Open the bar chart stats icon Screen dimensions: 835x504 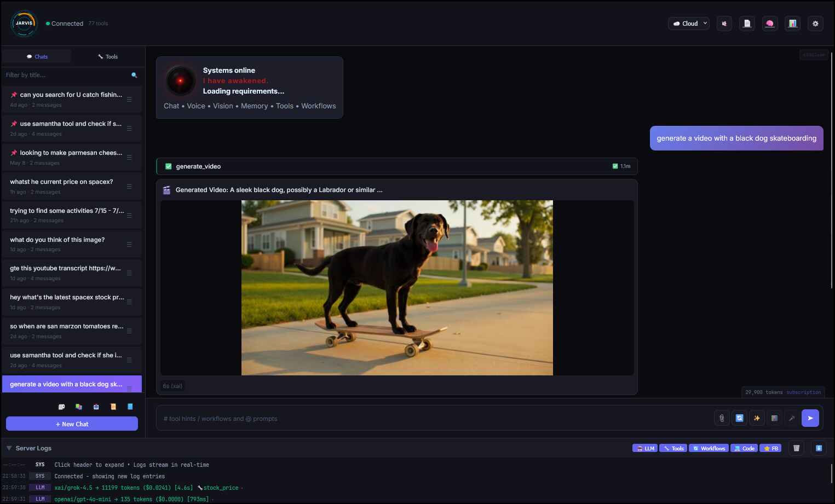792,24
